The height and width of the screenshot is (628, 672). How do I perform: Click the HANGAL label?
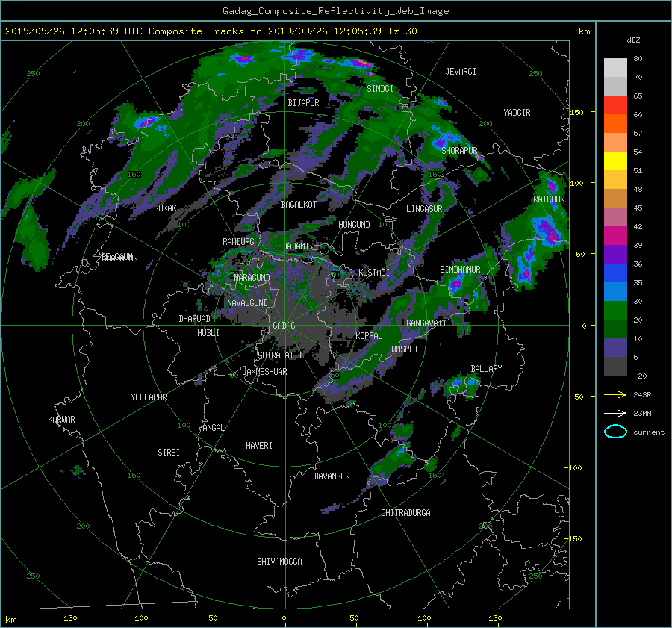click(211, 428)
